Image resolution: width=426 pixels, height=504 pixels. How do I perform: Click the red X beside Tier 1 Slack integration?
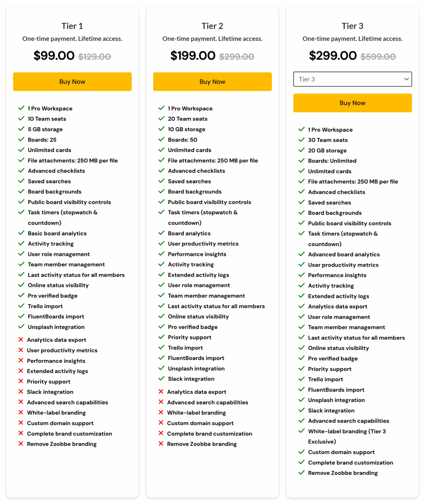[21, 391]
